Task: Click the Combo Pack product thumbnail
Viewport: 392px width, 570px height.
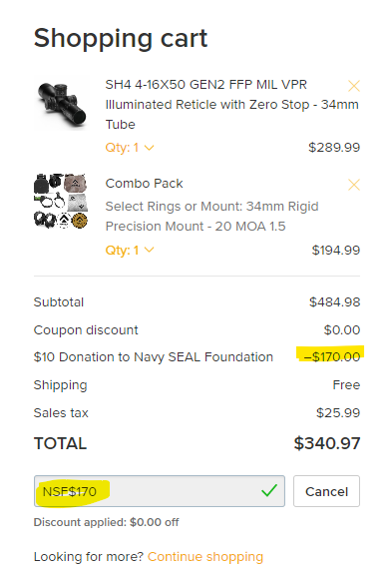Action: [61, 202]
